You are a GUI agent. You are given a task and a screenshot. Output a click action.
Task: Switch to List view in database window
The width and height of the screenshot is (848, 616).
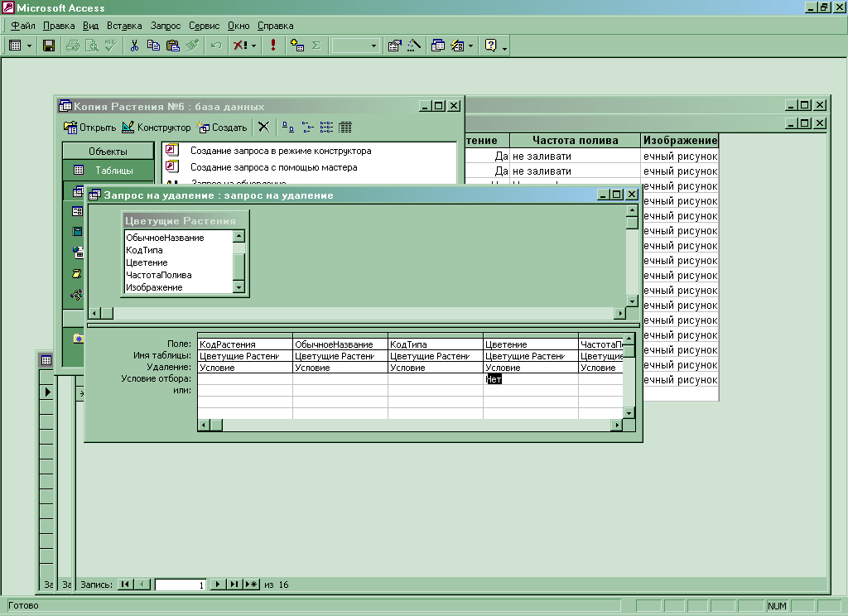tap(326, 128)
